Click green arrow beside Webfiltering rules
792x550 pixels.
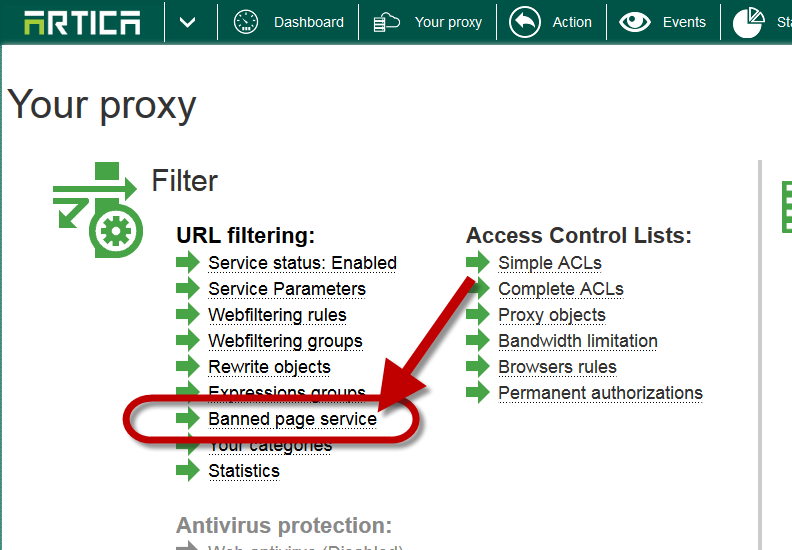(x=188, y=315)
